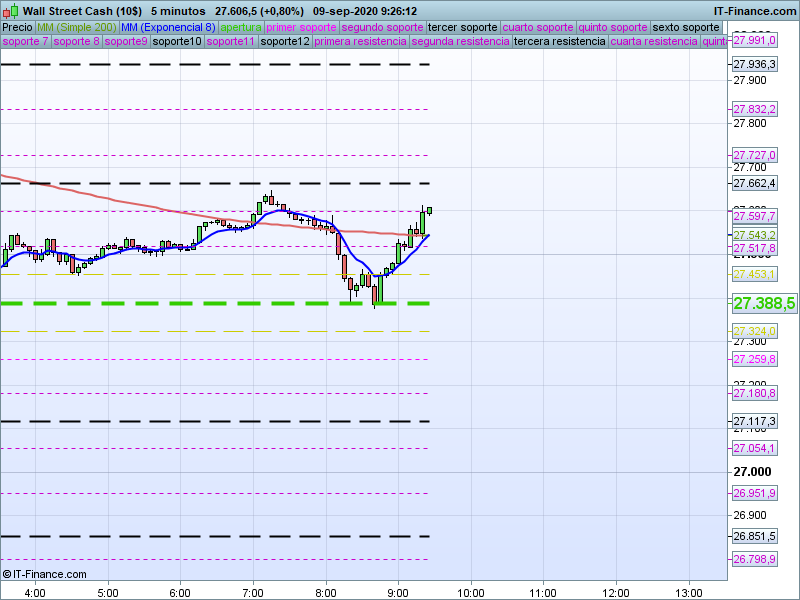Click the 27.597,7 price tag

click(x=755, y=216)
